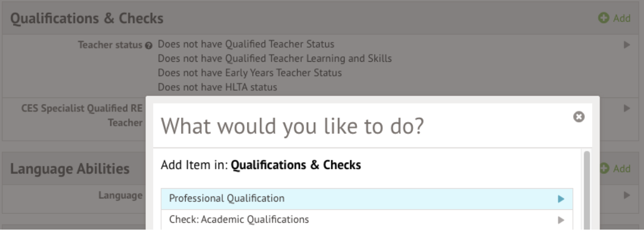Viewport: 644px width, 231px height.
Task: Click 'Does not have Early Years Teacher Status'
Action: coord(250,73)
